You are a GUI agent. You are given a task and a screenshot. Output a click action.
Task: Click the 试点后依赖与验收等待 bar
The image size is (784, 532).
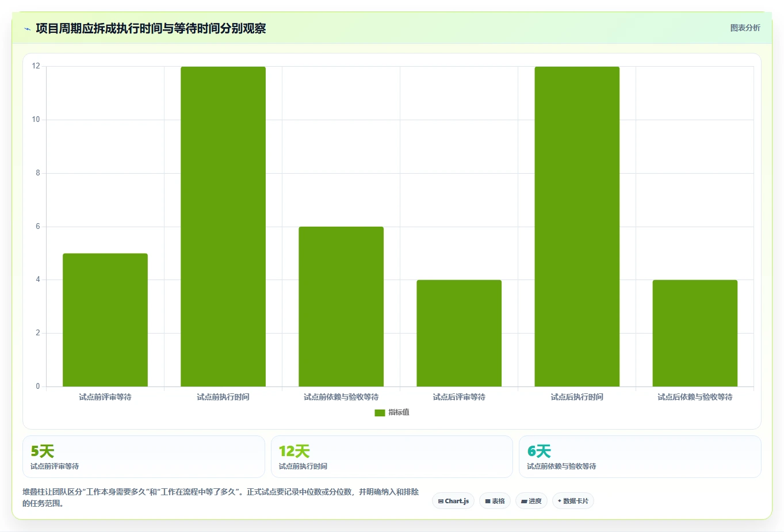pos(695,333)
